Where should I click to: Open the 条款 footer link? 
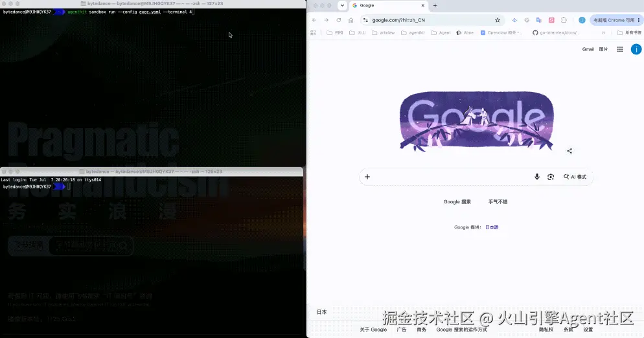coord(568,330)
